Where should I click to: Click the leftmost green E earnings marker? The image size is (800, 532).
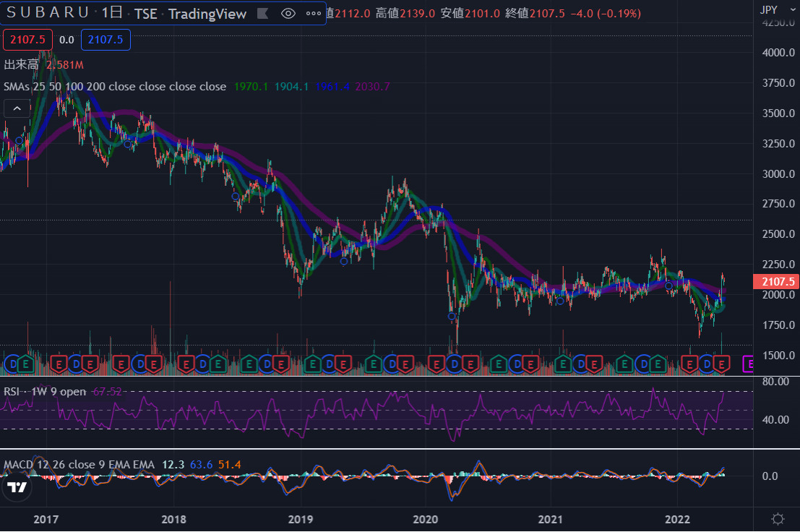point(26,364)
